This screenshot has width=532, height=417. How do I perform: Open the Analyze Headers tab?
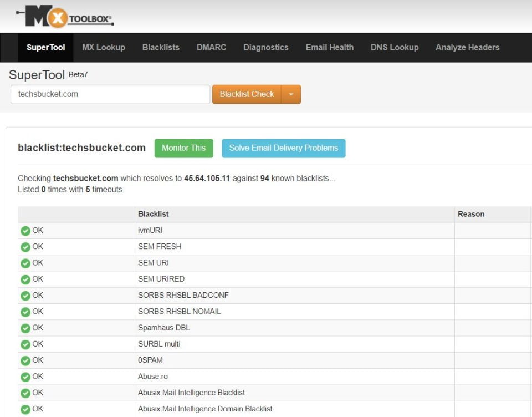tap(468, 48)
